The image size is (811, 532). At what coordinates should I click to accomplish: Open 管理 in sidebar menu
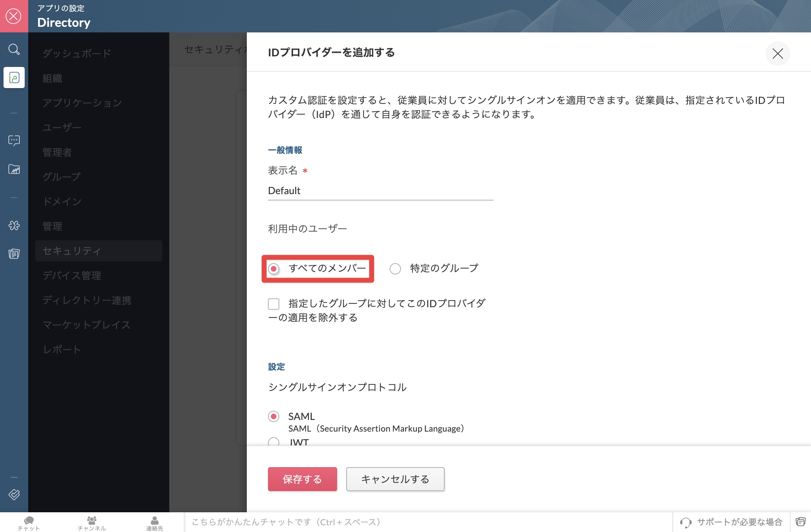[x=99, y=226]
